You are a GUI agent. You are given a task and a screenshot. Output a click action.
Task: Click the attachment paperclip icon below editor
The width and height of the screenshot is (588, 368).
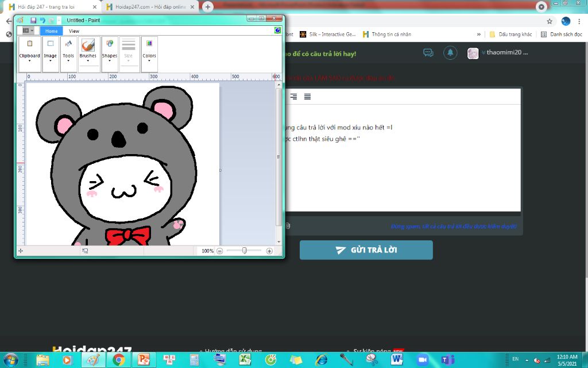(288, 225)
